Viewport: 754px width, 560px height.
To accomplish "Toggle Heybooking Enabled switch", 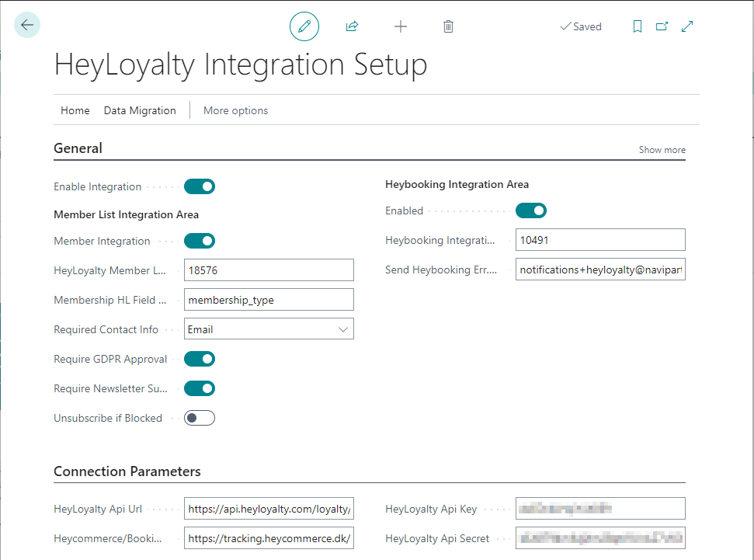I will [x=531, y=210].
